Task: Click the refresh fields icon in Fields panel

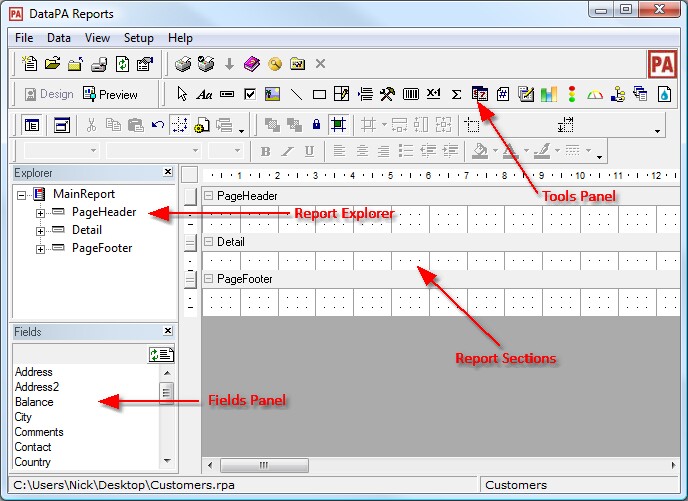Action: point(160,353)
